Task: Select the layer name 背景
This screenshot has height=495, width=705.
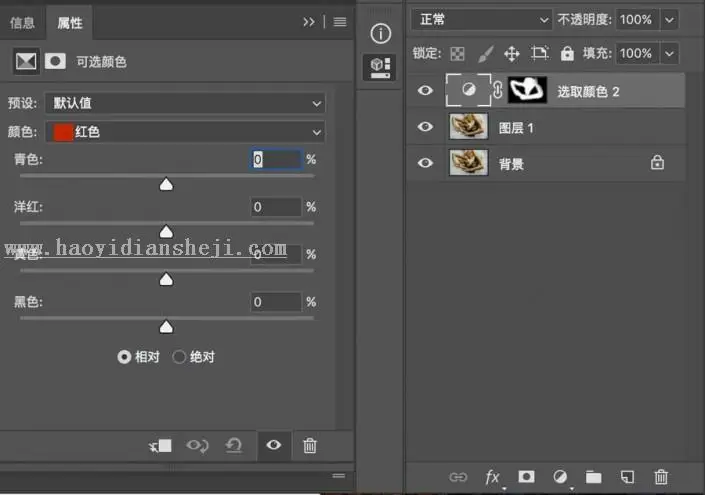Action: [511, 165]
